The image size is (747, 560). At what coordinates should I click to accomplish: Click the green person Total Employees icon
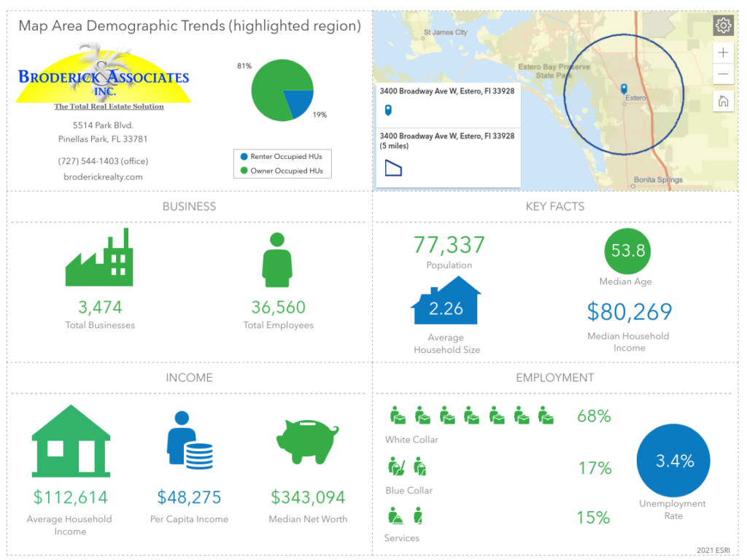click(277, 260)
